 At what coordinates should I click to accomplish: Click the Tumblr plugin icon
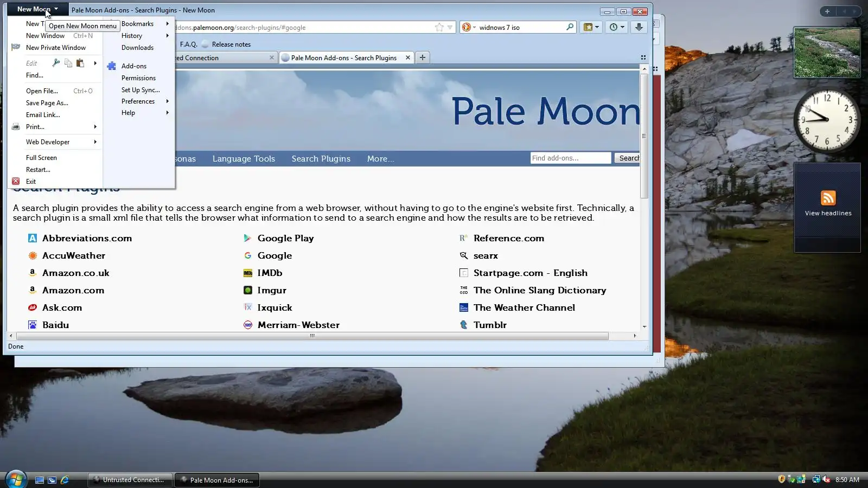point(464,325)
